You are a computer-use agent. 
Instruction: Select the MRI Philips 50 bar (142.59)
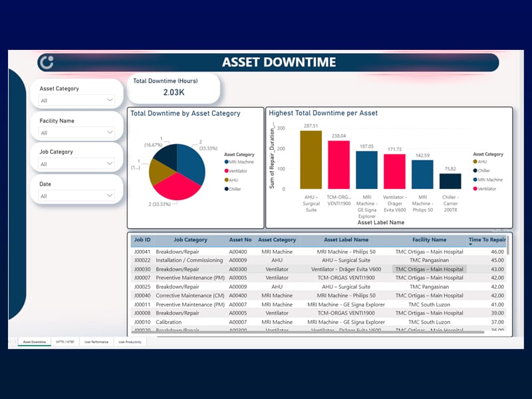(x=422, y=175)
